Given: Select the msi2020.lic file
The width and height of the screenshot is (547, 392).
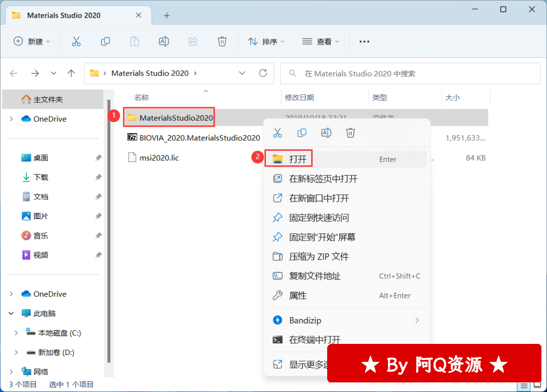Looking at the screenshot, I should [x=159, y=158].
